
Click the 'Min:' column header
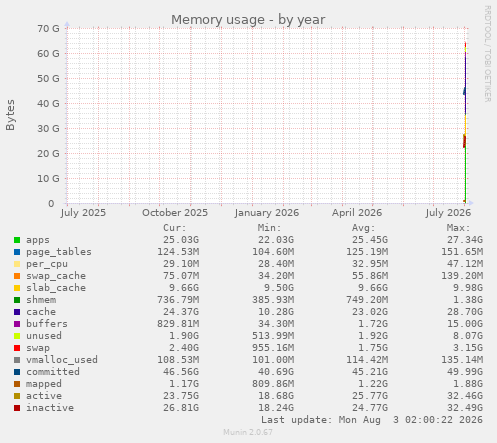tap(269, 228)
